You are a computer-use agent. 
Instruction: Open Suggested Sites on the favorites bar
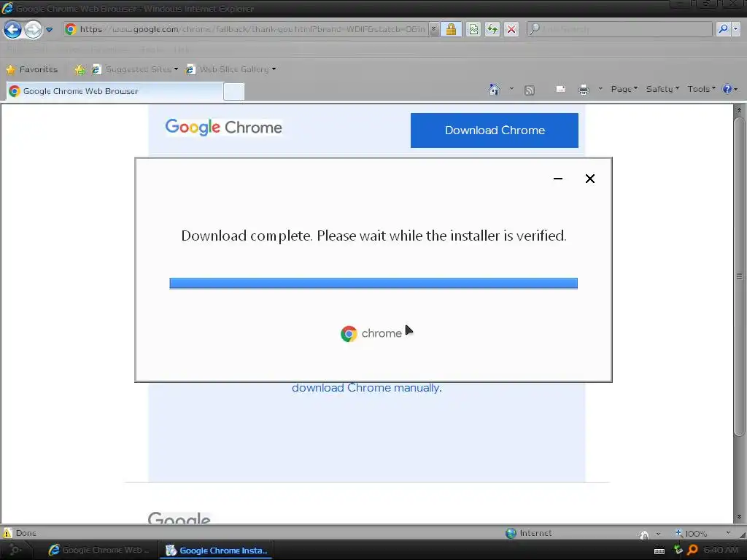[x=131, y=69]
